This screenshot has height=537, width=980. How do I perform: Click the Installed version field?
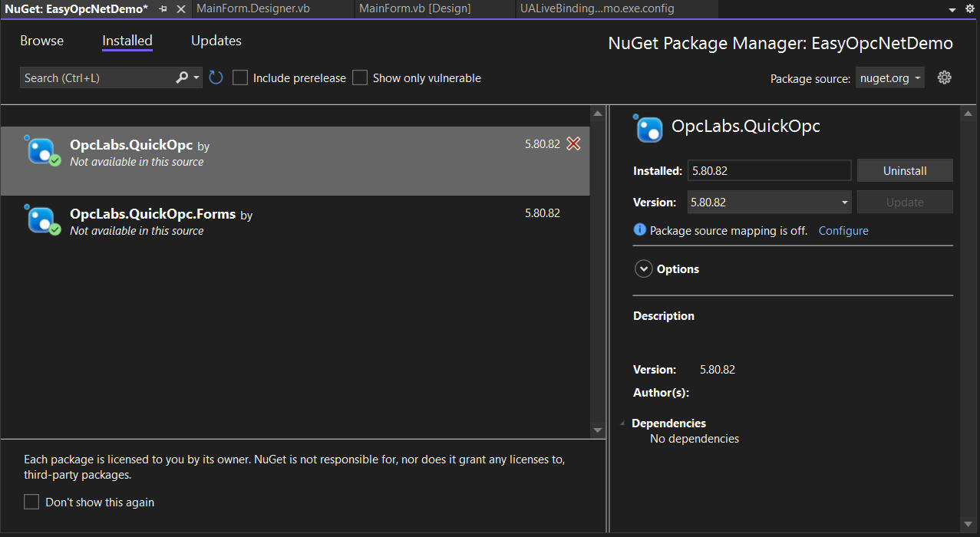coord(770,171)
